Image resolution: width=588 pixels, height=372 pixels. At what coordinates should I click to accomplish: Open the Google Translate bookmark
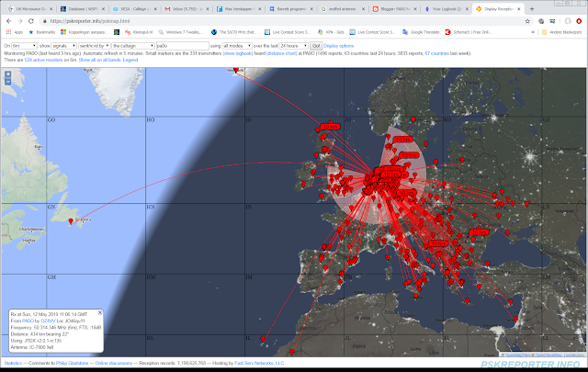[x=421, y=32]
